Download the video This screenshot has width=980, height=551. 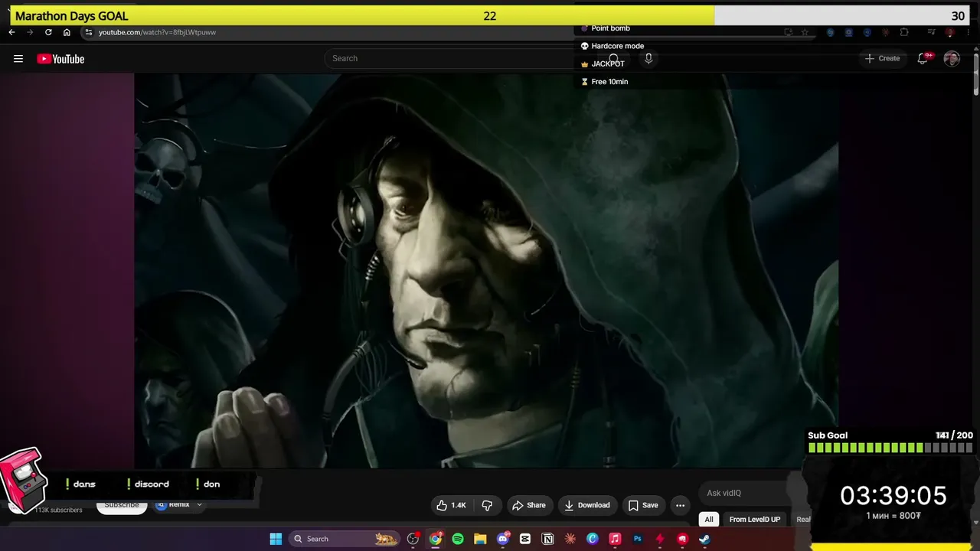587,505
